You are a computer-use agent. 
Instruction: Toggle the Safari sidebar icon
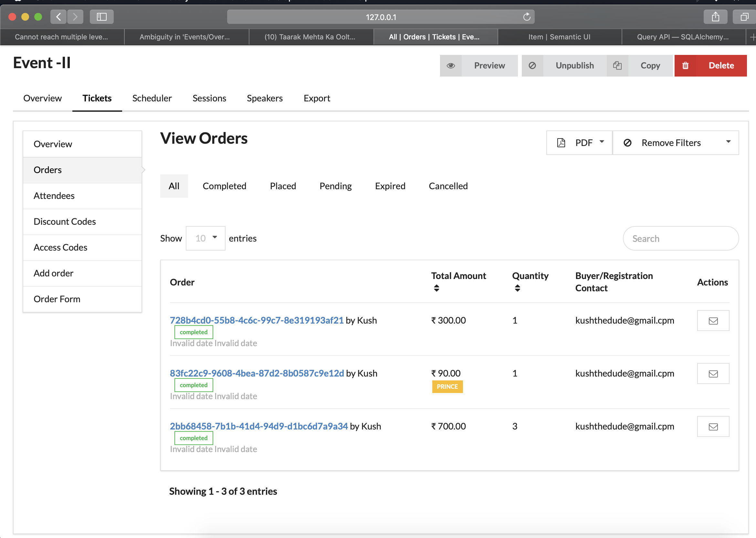(x=101, y=17)
